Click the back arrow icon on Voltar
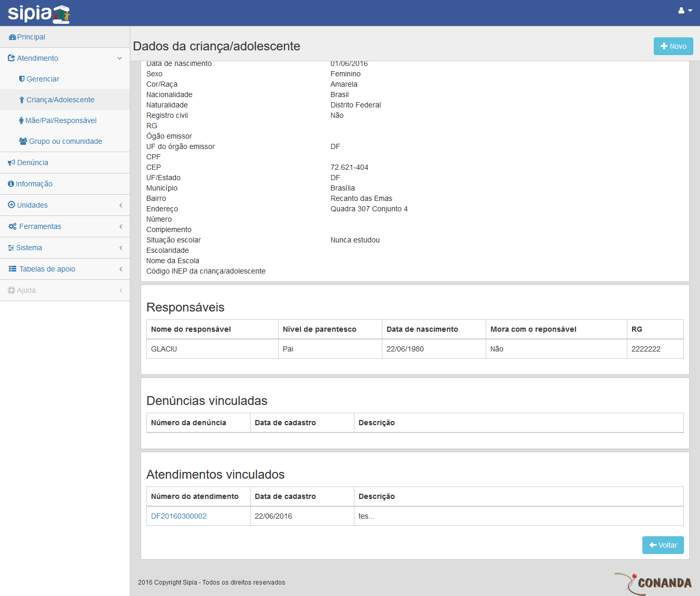The image size is (700, 596). 653,545
